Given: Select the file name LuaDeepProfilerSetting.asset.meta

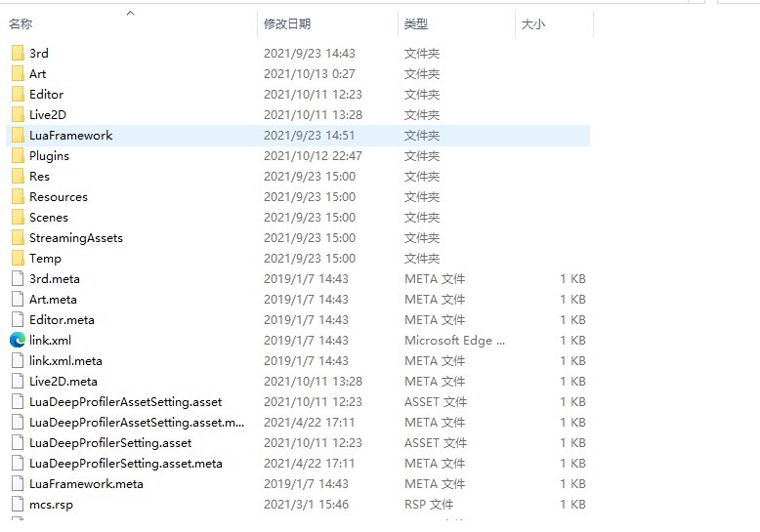Looking at the screenshot, I should click(x=126, y=464).
